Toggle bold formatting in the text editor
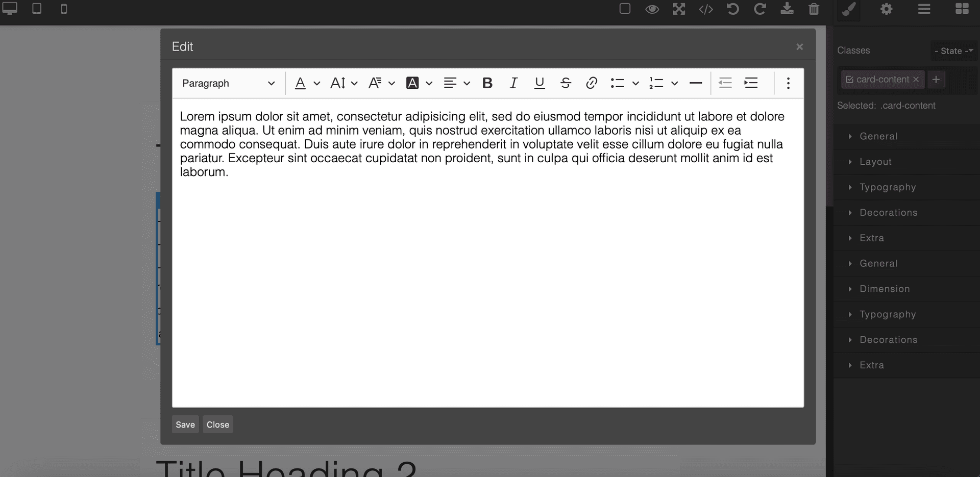The height and width of the screenshot is (477, 980). point(487,83)
